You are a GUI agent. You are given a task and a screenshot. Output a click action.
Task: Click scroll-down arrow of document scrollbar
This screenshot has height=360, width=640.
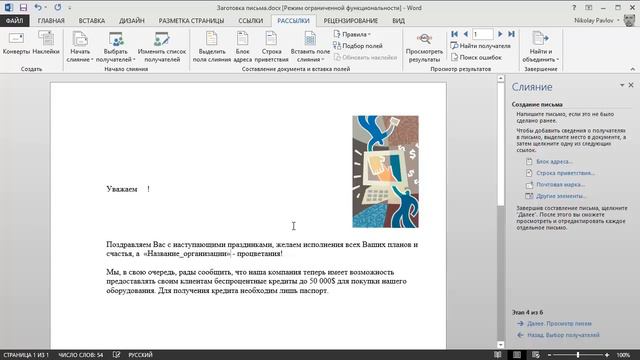point(501,345)
